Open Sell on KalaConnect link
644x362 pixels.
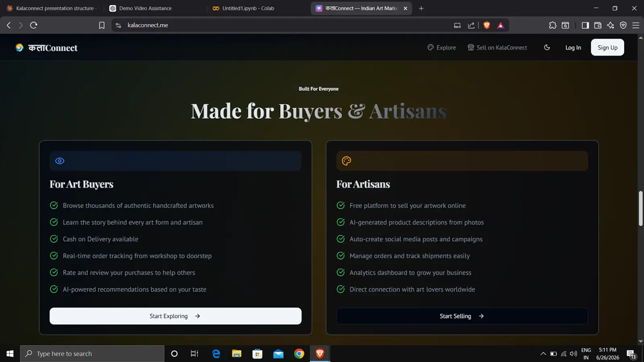click(497, 47)
